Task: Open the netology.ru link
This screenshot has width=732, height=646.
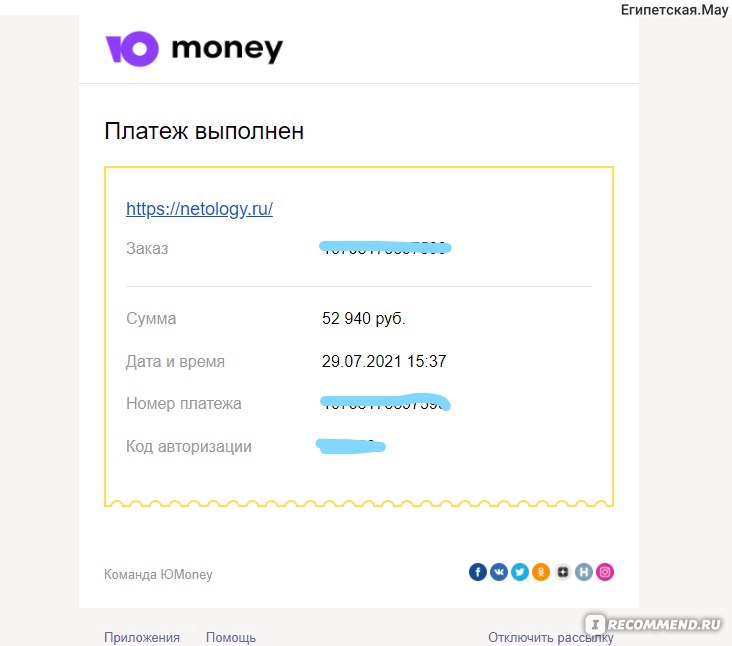Action: [199, 209]
